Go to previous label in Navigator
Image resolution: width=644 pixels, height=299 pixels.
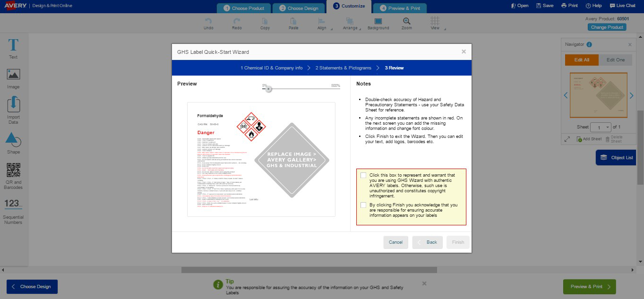point(566,95)
